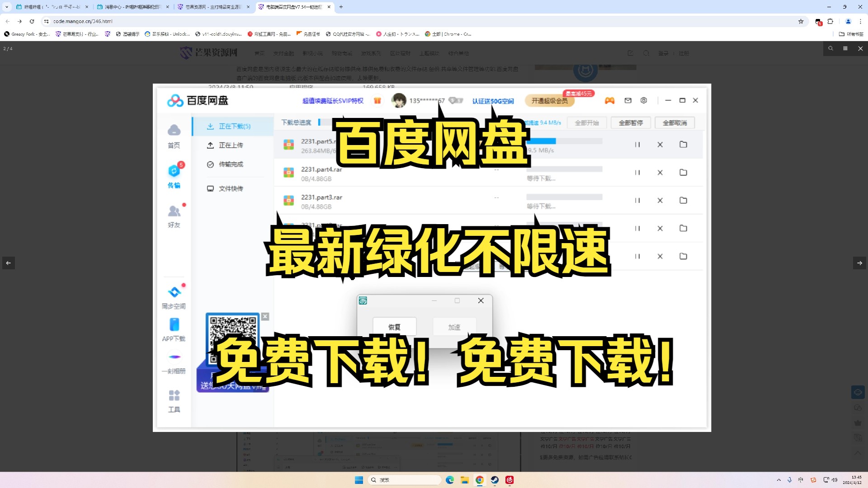The image size is (868, 488).
Task: Bookmark this page with the star icon
Action: [801, 21]
